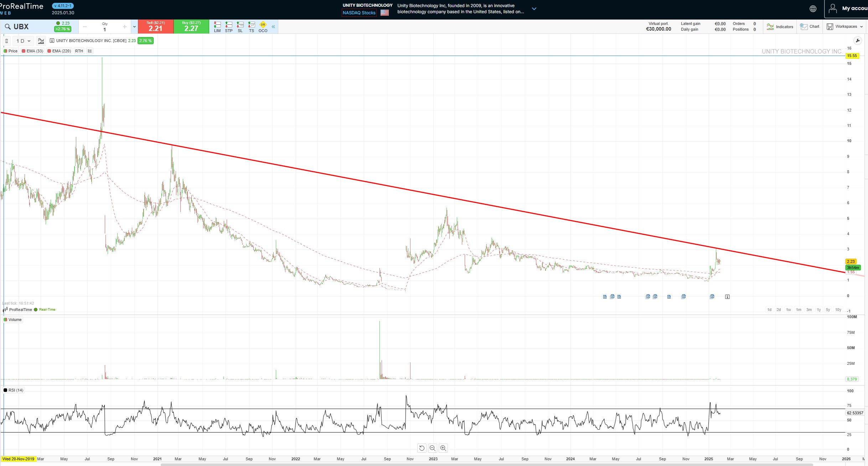Click the red Sell 2.21 button
Image resolution: width=868 pixels, height=466 pixels.
click(156, 27)
